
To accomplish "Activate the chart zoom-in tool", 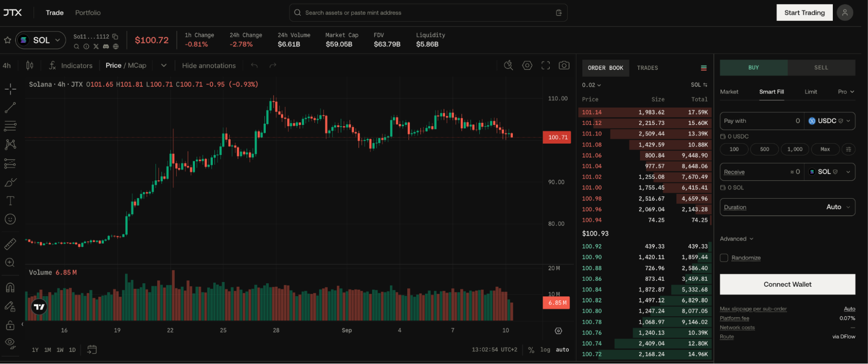I will (x=10, y=262).
